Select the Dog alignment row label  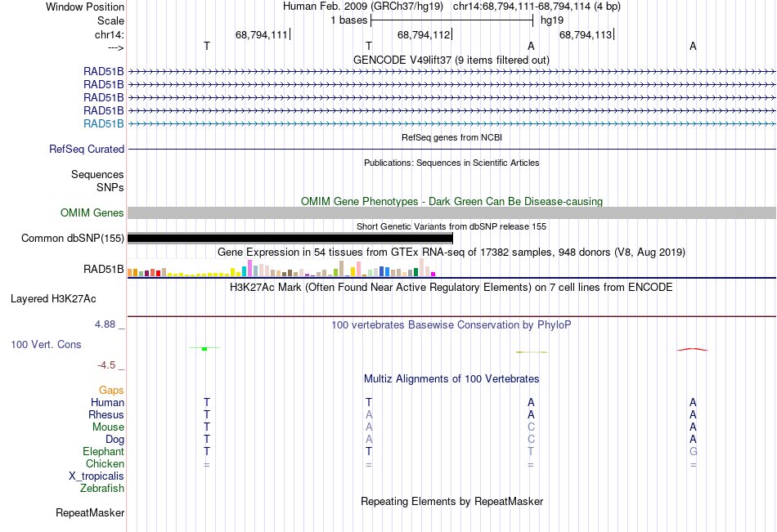pos(115,440)
